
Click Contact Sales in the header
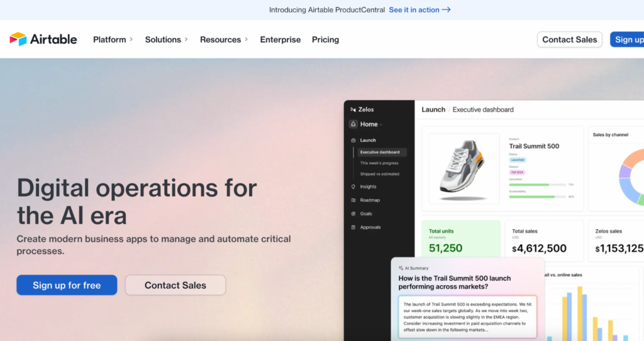click(569, 40)
